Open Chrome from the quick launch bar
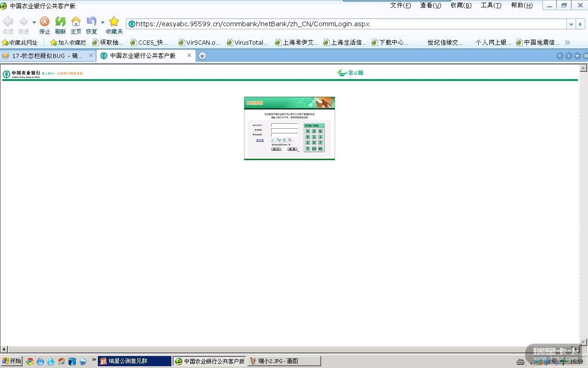 (30, 362)
